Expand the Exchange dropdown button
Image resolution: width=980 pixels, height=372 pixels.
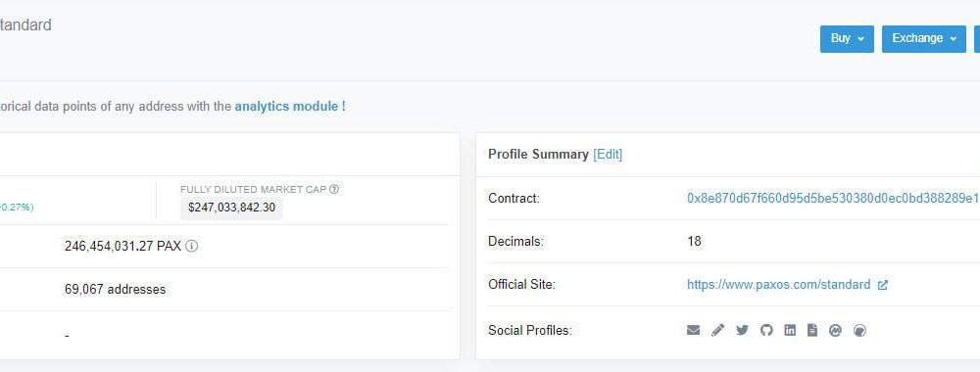[924, 39]
